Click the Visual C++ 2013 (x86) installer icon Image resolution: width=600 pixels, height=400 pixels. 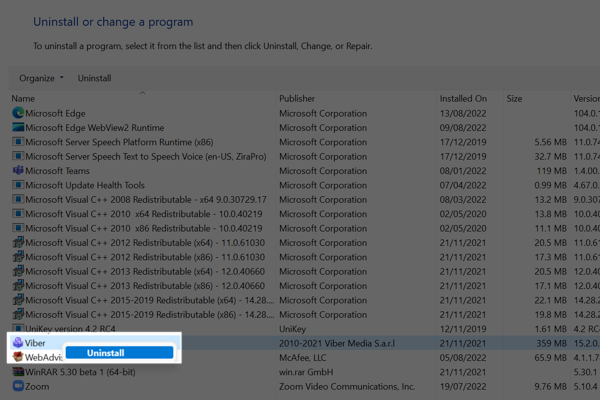tap(18, 285)
